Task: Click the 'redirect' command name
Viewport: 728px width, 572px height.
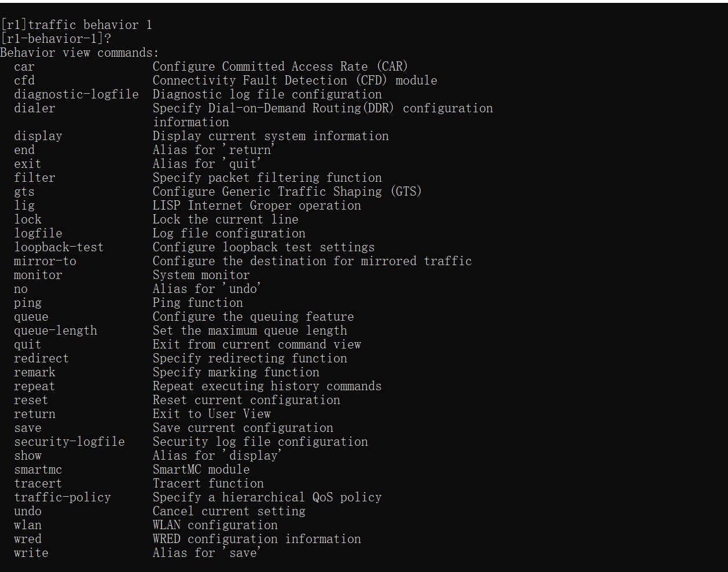Action: (x=42, y=358)
